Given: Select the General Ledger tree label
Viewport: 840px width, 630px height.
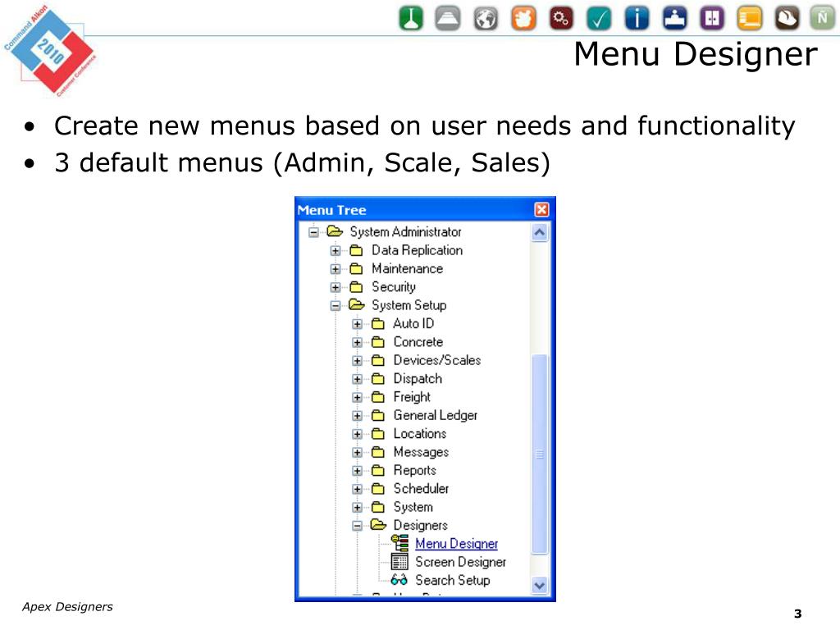Looking at the screenshot, I should click(x=435, y=415).
